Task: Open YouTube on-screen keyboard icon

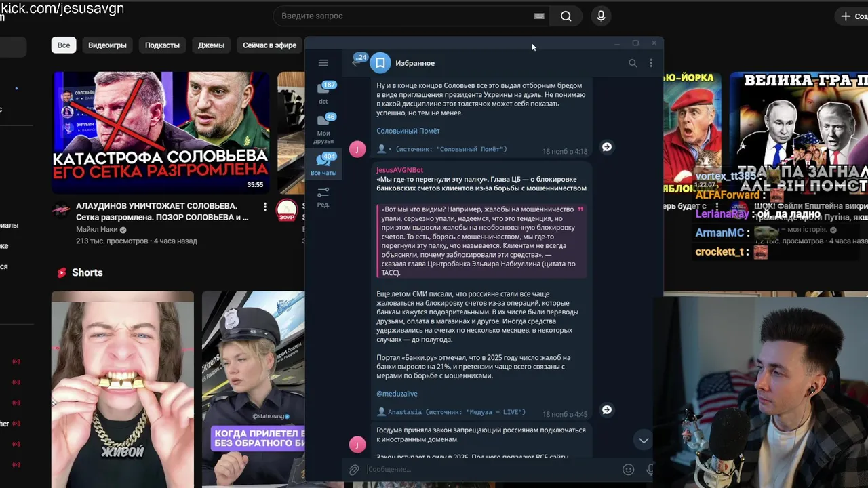Action: [539, 16]
